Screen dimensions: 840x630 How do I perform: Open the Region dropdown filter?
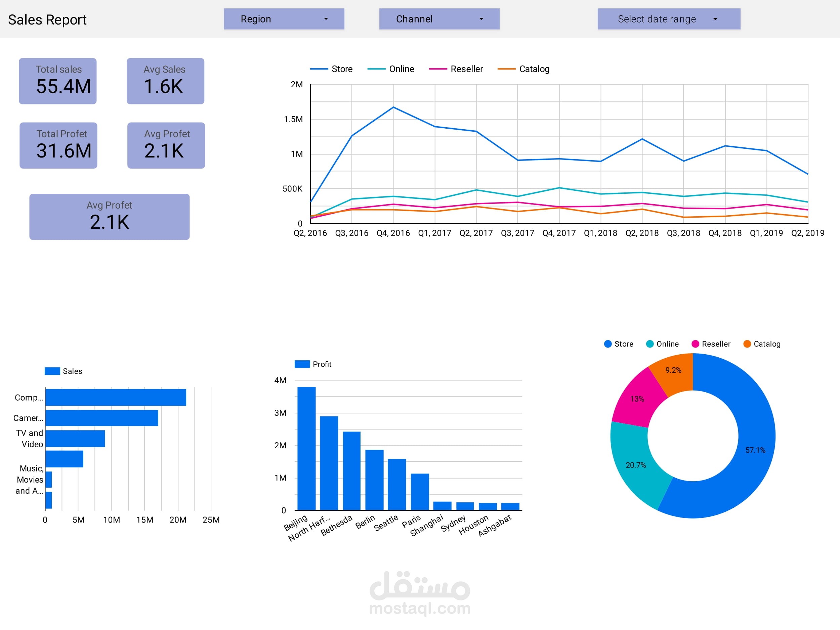click(284, 19)
